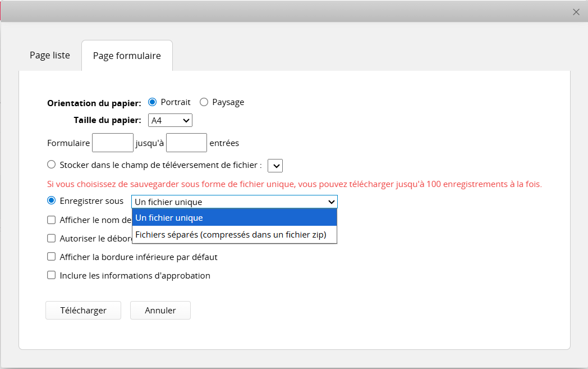This screenshot has width=588, height=369.
Task: Tick the Afficher le nom checkbox
Action: (52, 220)
